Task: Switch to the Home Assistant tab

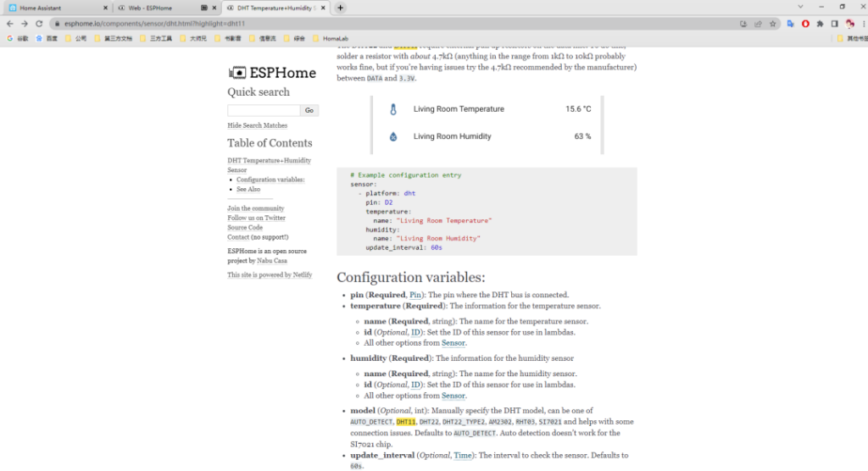Action: [58, 8]
